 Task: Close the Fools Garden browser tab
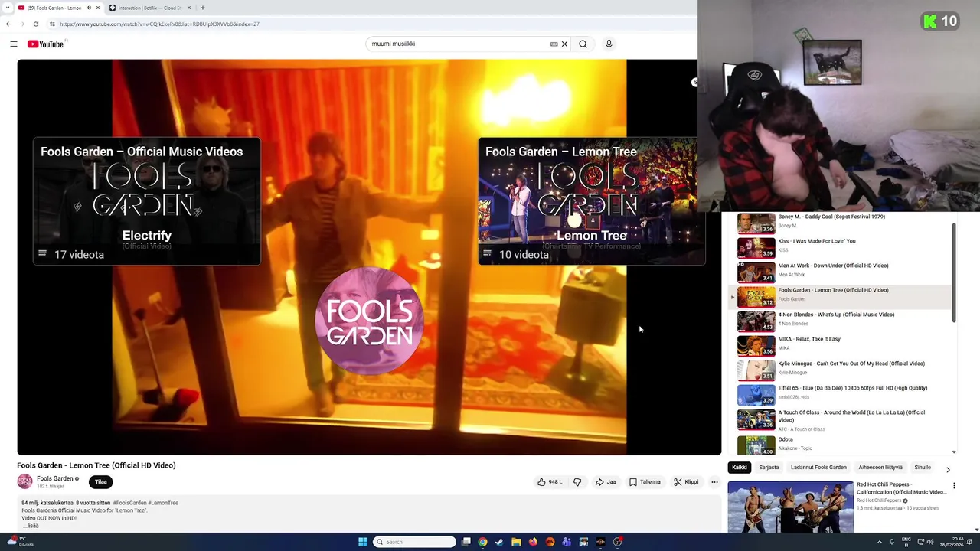coord(98,8)
